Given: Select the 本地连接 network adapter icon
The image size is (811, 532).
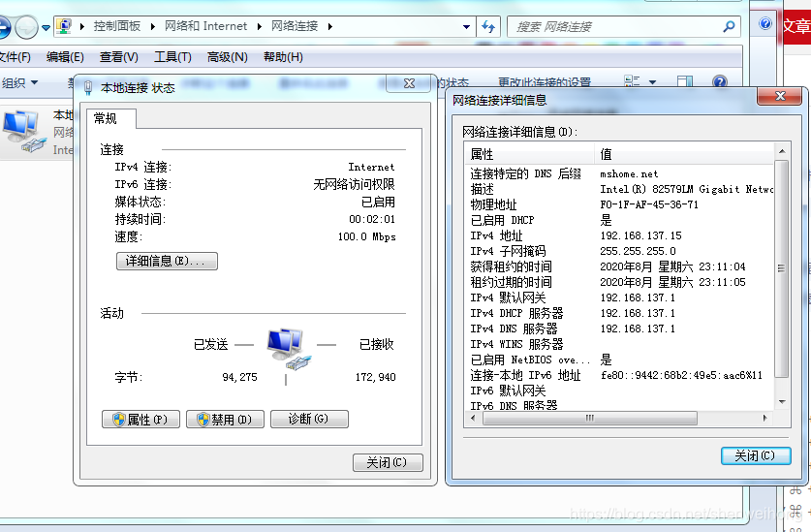Looking at the screenshot, I should click(23, 130).
